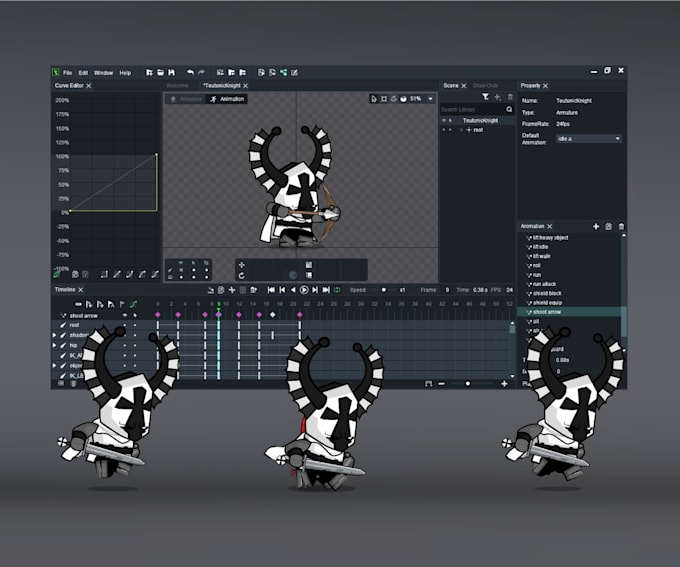
Task: Switch to Animation mode
Action: [x=227, y=99]
